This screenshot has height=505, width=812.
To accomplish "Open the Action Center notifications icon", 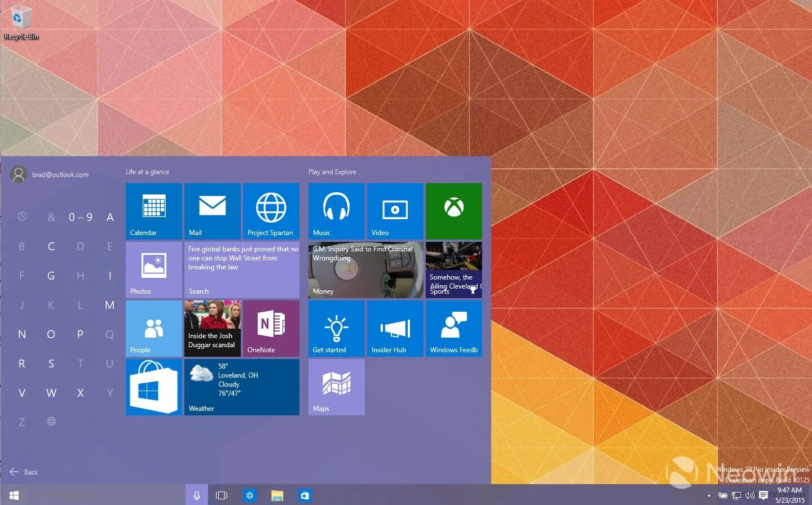I will [764, 495].
